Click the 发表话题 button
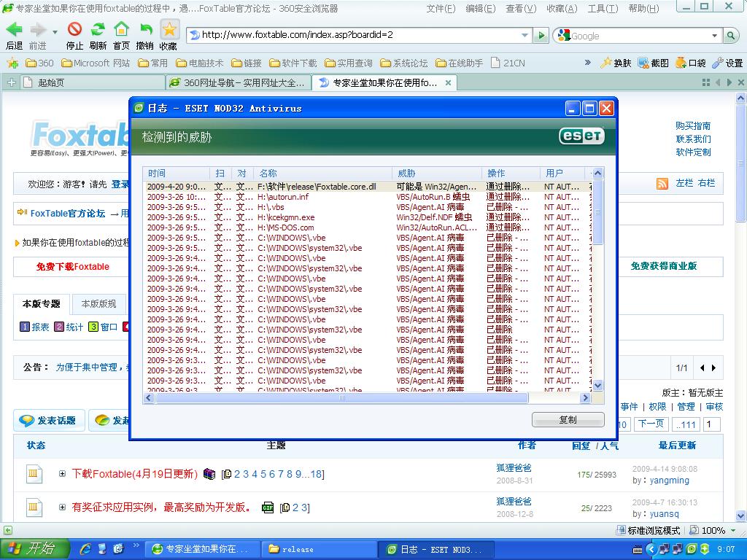This screenshot has width=747, height=560. tap(49, 421)
